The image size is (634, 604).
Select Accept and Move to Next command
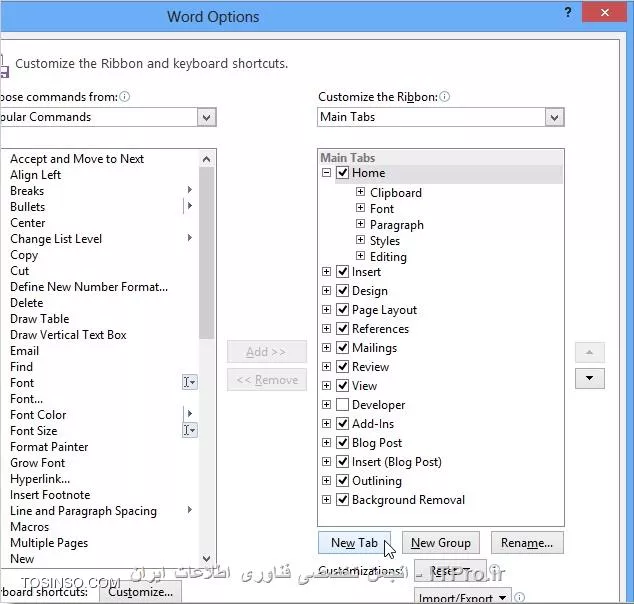(77, 159)
